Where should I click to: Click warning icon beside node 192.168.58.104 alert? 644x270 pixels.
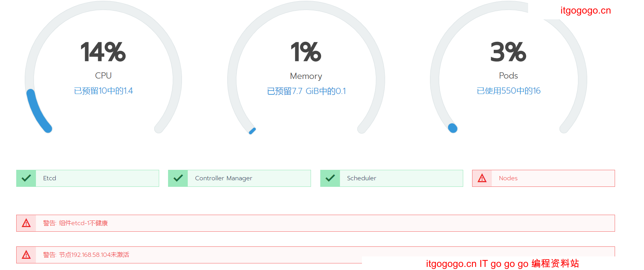click(x=26, y=255)
